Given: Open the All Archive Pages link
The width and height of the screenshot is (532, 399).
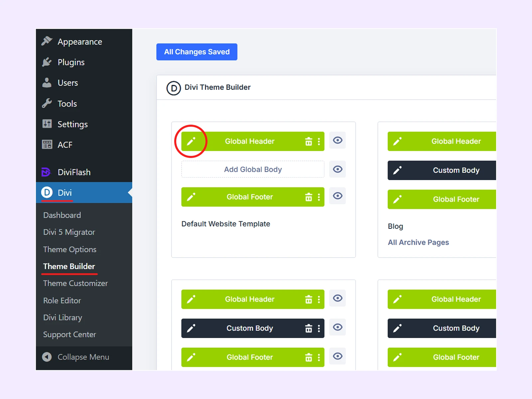Looking at the screenshot, I should pyautogui.click(x=418, y=242).
